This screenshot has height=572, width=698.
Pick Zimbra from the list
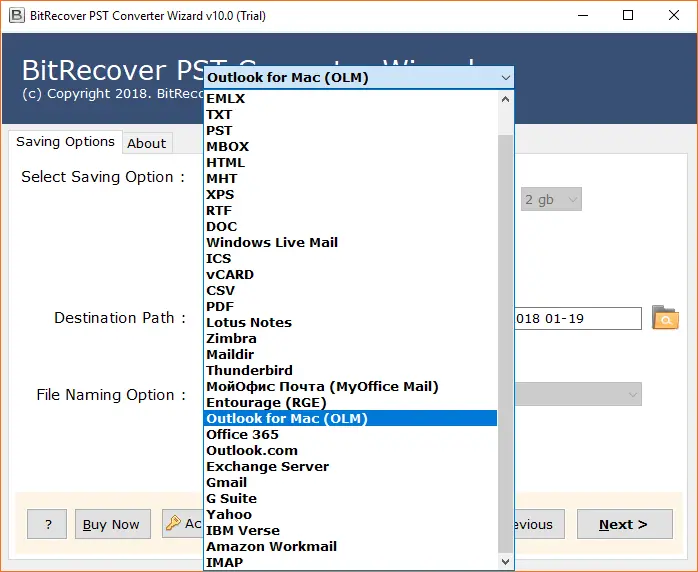click(x=350, y=339)
